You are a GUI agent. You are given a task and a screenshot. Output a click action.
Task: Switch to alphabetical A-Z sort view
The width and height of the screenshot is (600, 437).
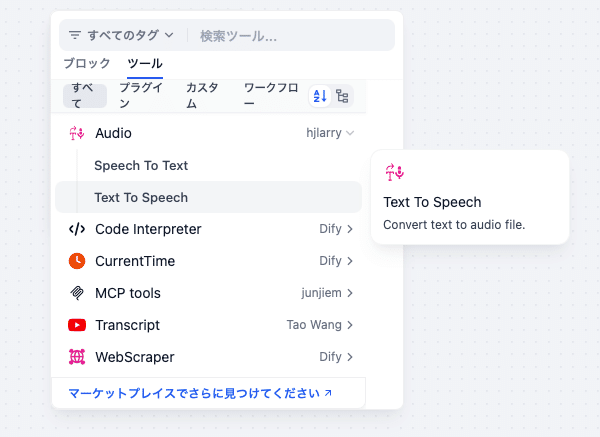click(x=320, y=96)
